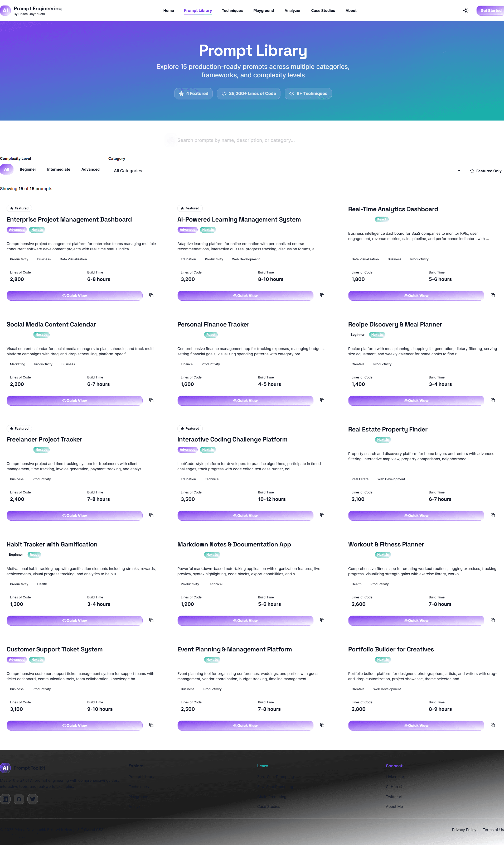This screenshot has height=845, width=504.
Task: Quick View the Habit Tracker with Gamification
Action: point(75,620)
